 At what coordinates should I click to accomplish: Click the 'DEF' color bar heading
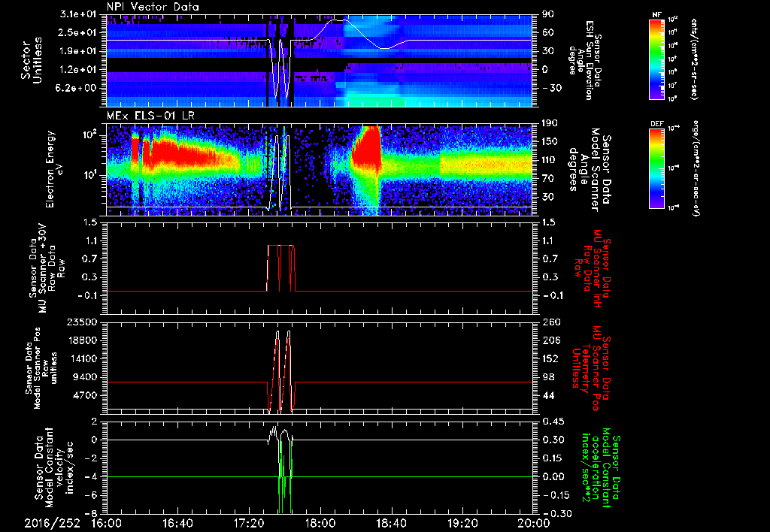656,124
